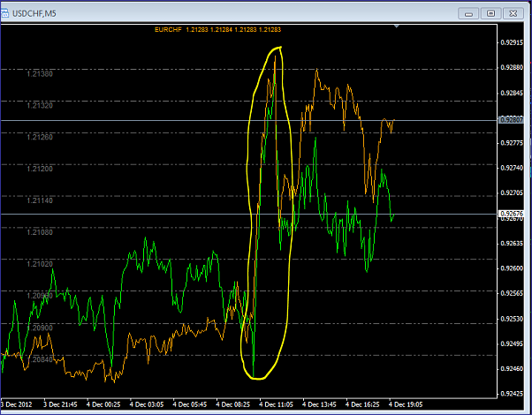Click the 0.92635 price on right scale
This screenshot has width=532, height=415.
coord(512,243)
